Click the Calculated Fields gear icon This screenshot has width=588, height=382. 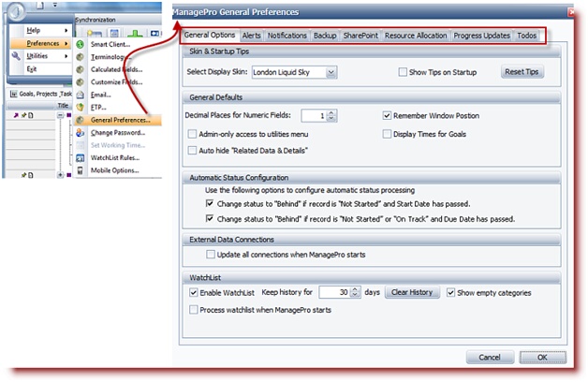coord(80,69)
